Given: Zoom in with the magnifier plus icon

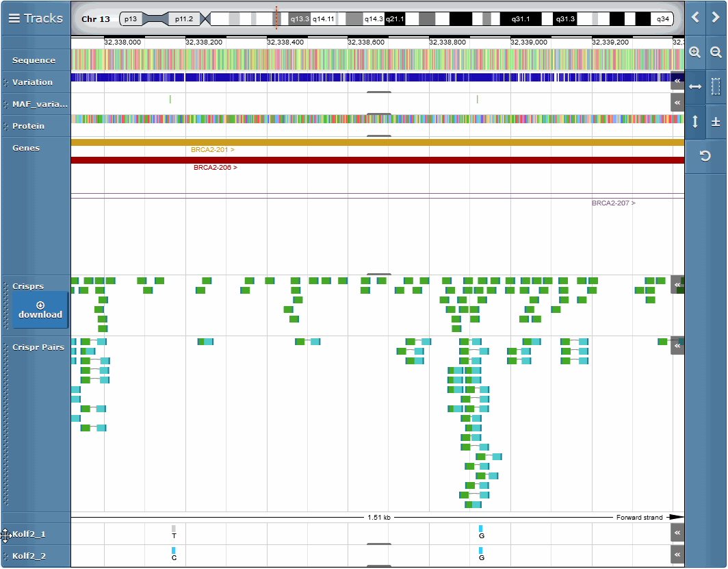Looking at the screenshot, I should [x=695, y=52].
